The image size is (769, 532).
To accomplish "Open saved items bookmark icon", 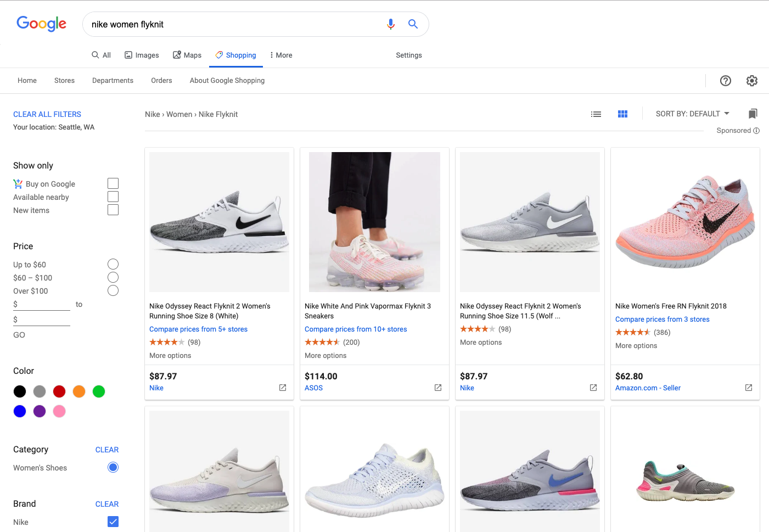I will [753, 114].
